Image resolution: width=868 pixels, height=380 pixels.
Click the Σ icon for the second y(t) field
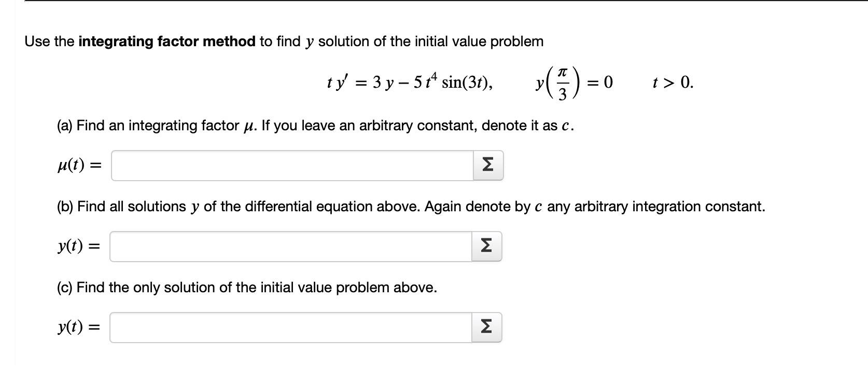pyautogui.click(x=486, y=327)
